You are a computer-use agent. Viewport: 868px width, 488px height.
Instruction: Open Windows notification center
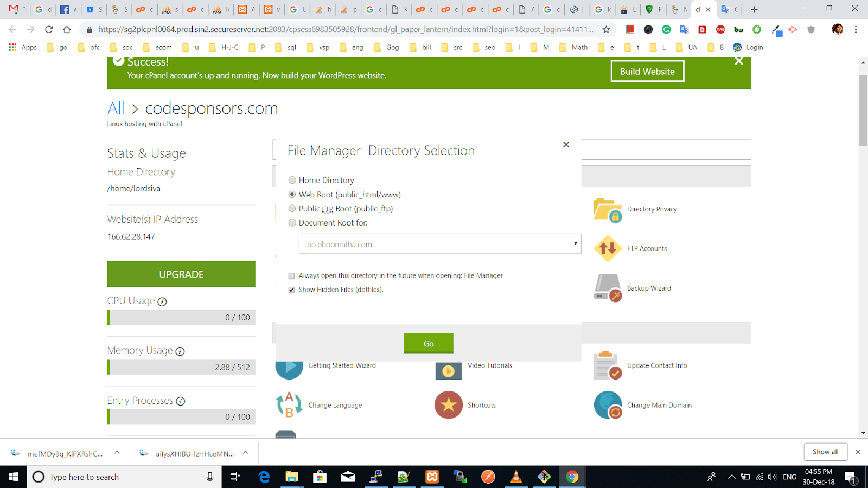click(850, 477)
